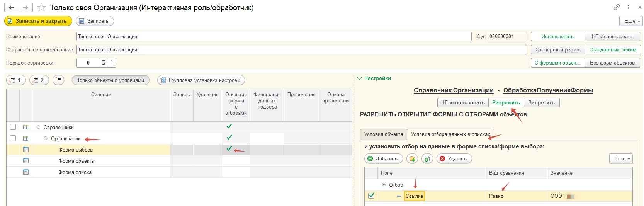Uncheck the Ссылка filter row checkbox
The width and height of the screenshot is (644, 206).
pyautogui.click(x=371, y=196)
